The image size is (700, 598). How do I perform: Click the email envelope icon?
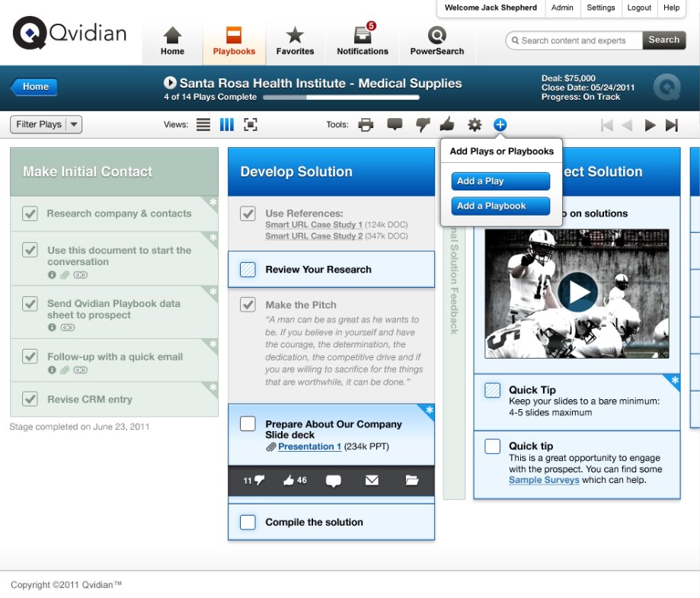point(372,480)
